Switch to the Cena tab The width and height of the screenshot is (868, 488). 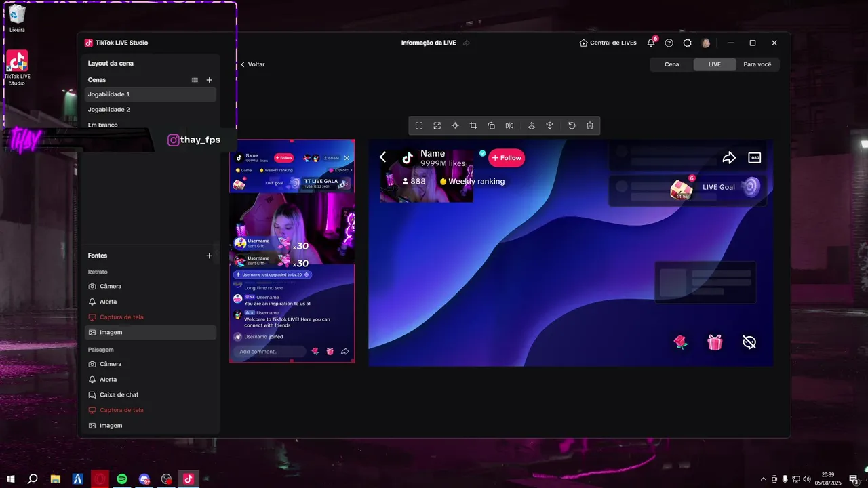[x=671, y=64]
